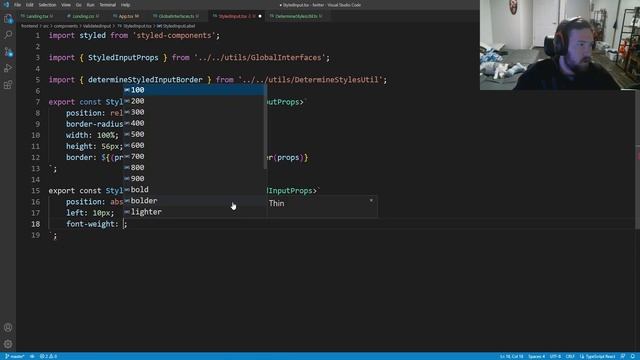640x360 pixels.
Task: Select the 700 suggestion in autocomplete
Action: (194, 156)
